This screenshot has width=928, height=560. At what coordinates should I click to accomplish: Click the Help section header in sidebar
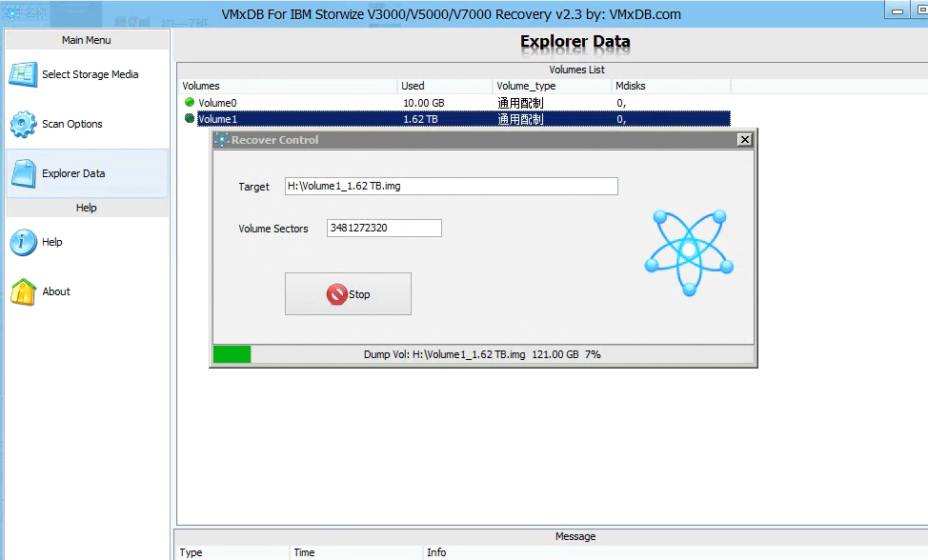[87, 208]
